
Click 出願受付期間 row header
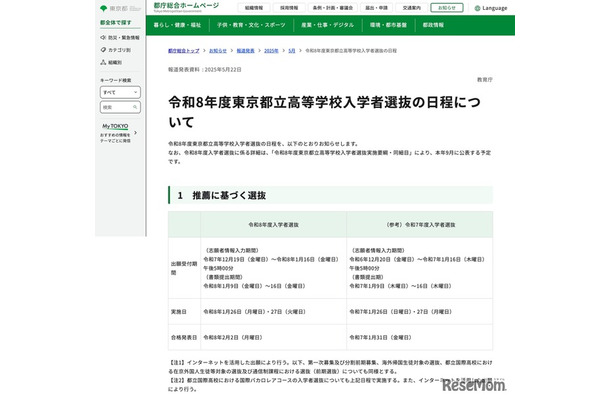point(184,268)
